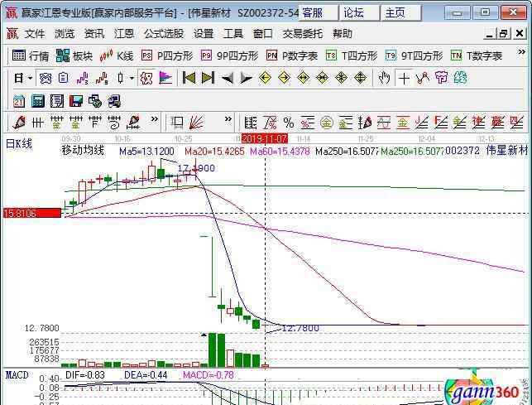This screenshot has width=532, height=405.
Task: Expand the Gann fan toolbar chevron
Action: tap(228, 119)
